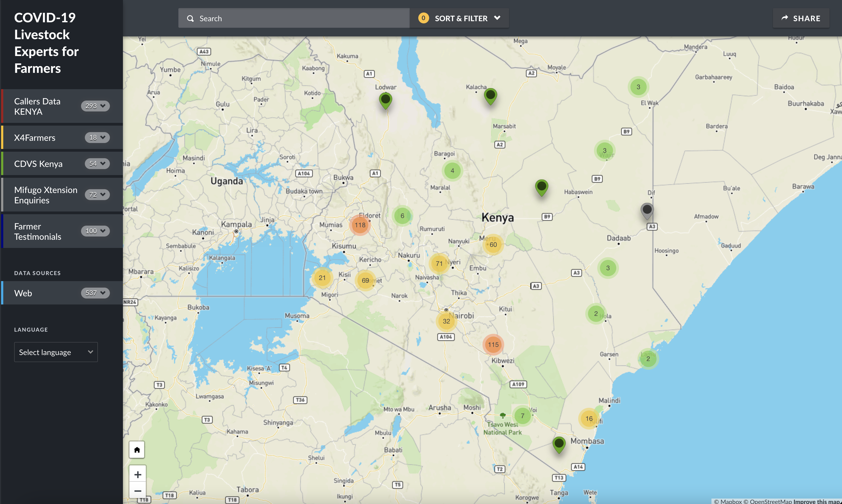This screenshot has width=842, height=504.
Task: Click the SORT & FILTER label
Action: click(x=461, y=18)
